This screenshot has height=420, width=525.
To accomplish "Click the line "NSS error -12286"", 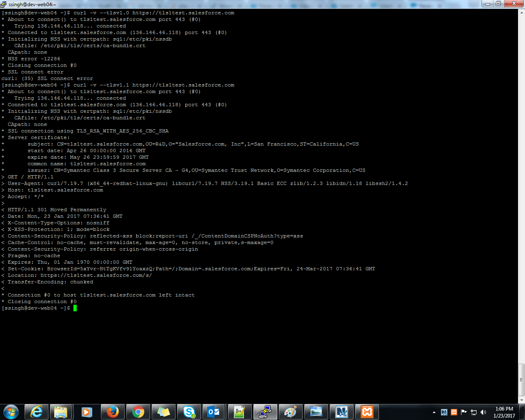I will tap(31, 59).
